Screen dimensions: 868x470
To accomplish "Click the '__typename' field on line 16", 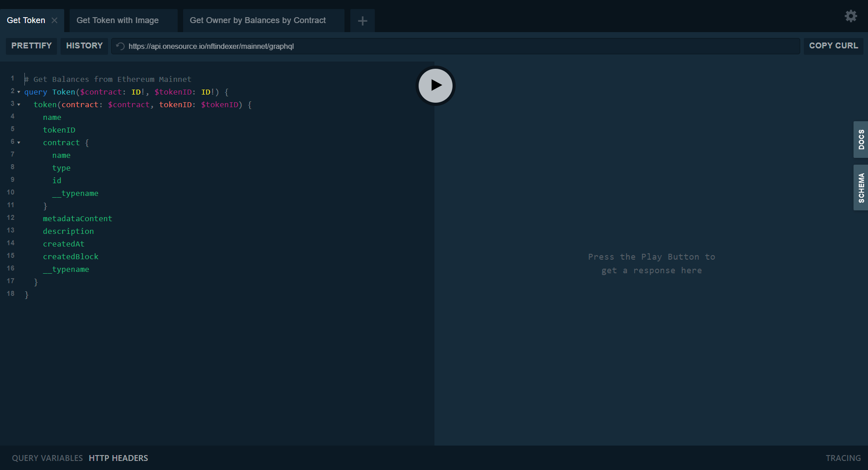I will [x=66, y=269].
